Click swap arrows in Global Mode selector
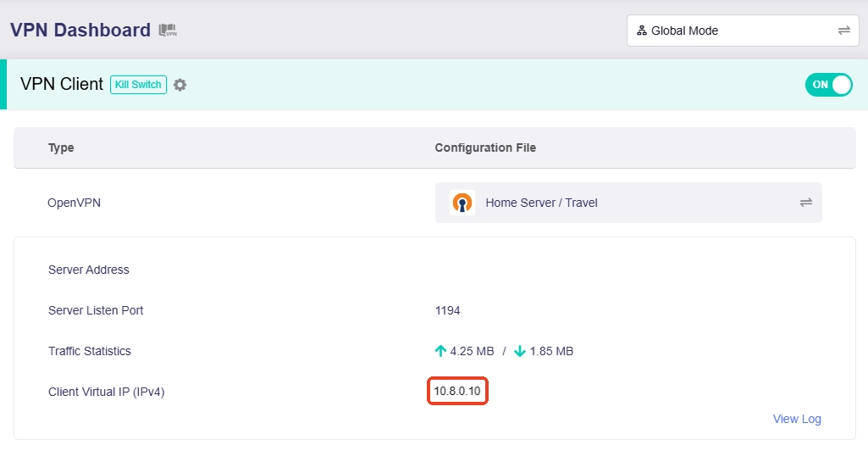This screenshot has height=451, width=868. pos(843,31)
